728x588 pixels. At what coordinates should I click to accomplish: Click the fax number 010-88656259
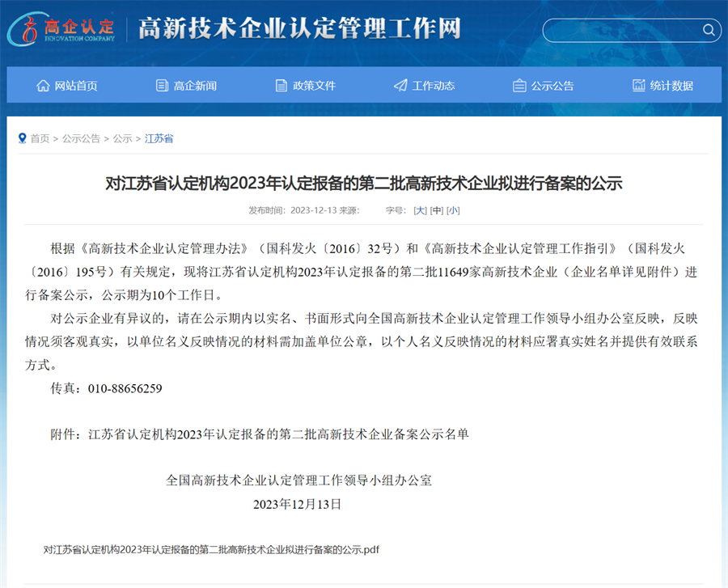pos(125,388)
